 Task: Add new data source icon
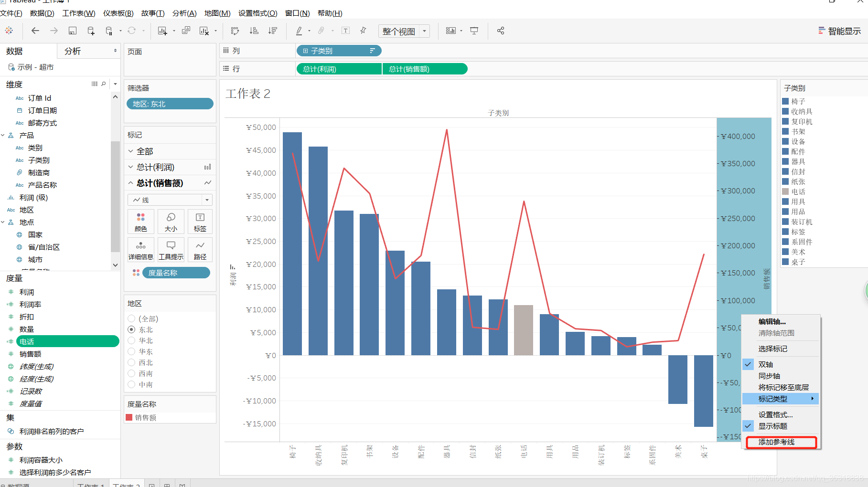click(x=91, y=31)
